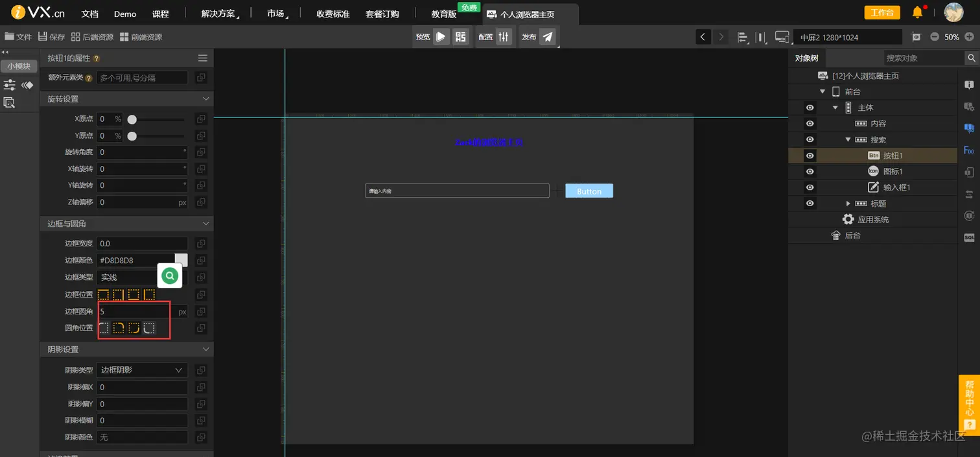Collapse the 边框与圆角 section

tap(206, 223)
